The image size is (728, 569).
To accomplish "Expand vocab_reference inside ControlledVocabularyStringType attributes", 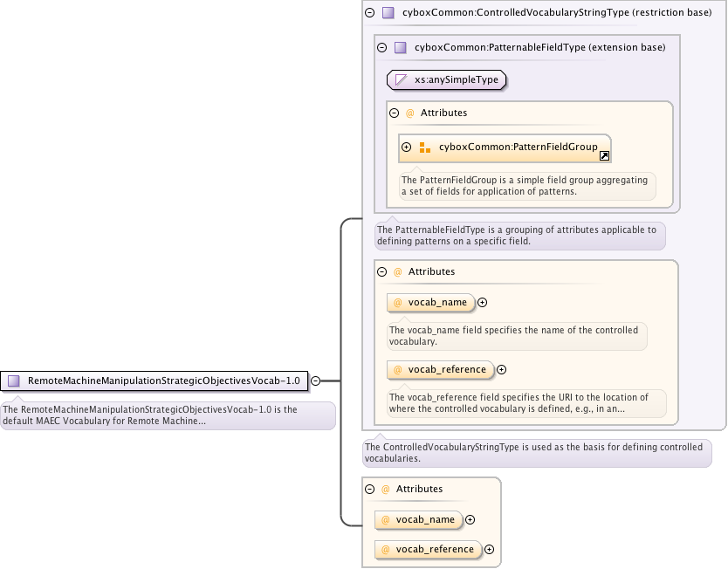I will pos(501,370).
